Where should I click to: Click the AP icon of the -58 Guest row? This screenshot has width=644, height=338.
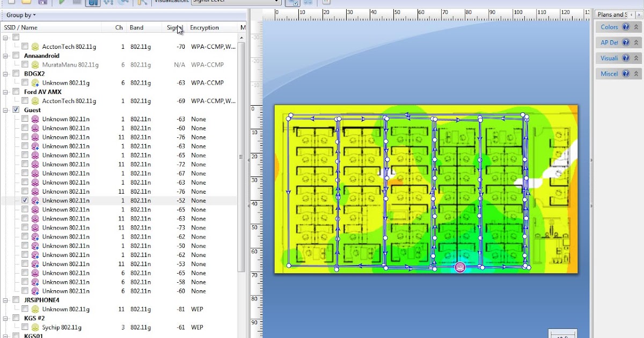35,282
